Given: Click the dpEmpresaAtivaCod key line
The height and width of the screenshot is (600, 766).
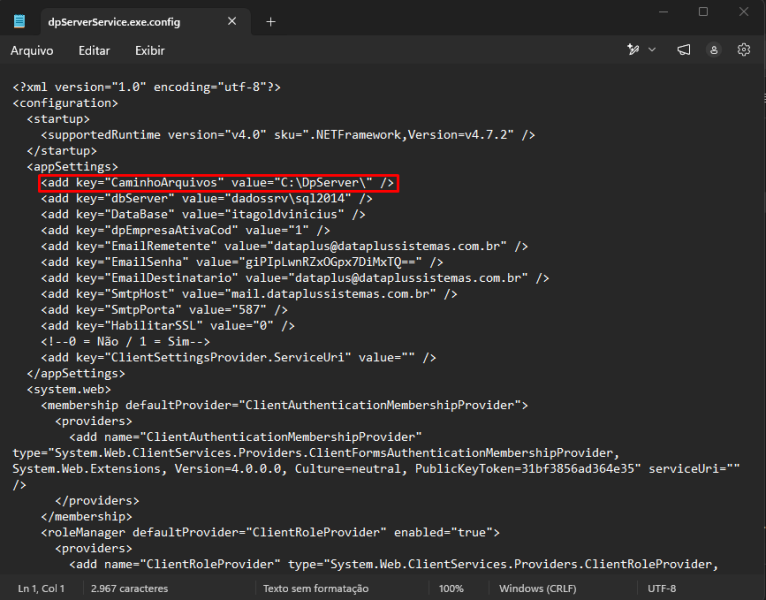Looking at the screenshot, I should point(186,230).
